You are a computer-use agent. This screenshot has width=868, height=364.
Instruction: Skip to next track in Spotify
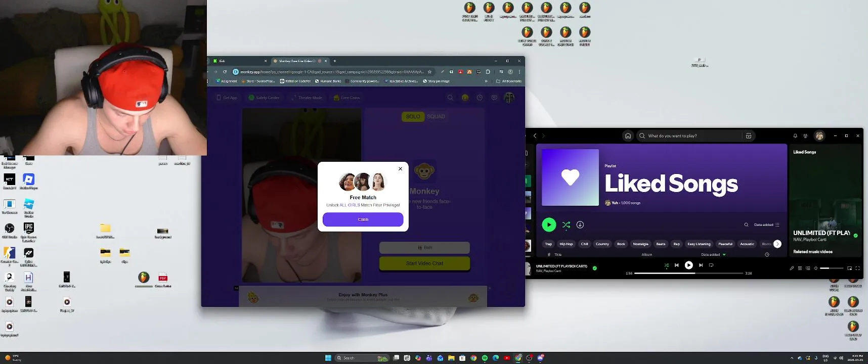[x=701, y=265]
